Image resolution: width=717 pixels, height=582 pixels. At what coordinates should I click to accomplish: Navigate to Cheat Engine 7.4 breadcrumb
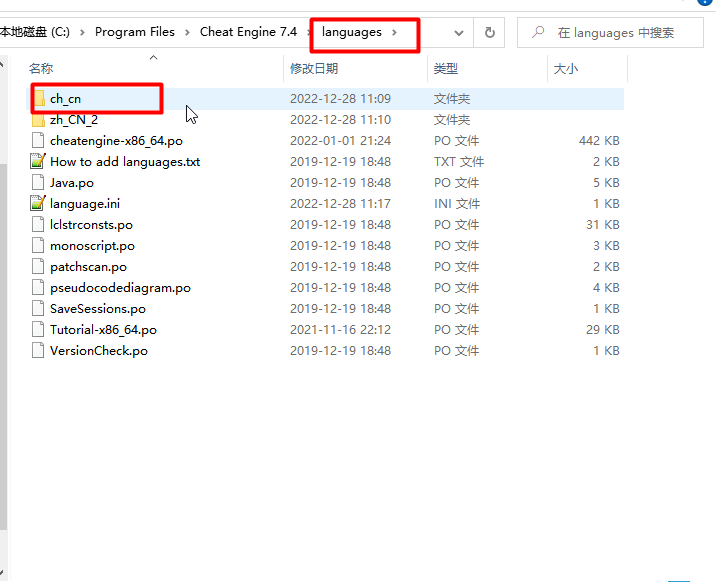pos(248,32)
